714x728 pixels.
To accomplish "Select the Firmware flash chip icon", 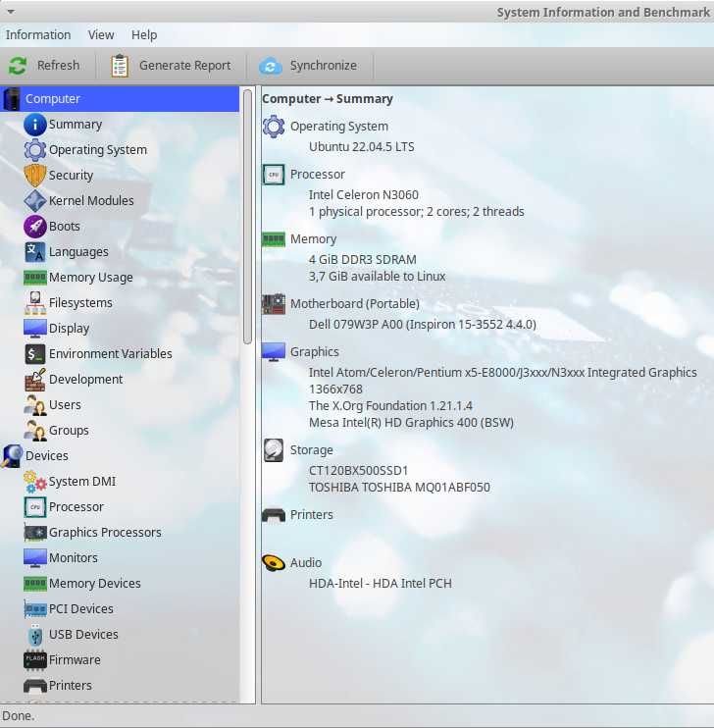I will pyautogui.click(x=35, y=659).
